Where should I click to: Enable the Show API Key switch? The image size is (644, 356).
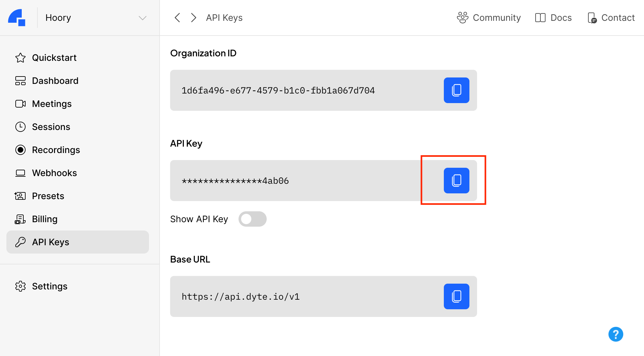click(252, 218)
